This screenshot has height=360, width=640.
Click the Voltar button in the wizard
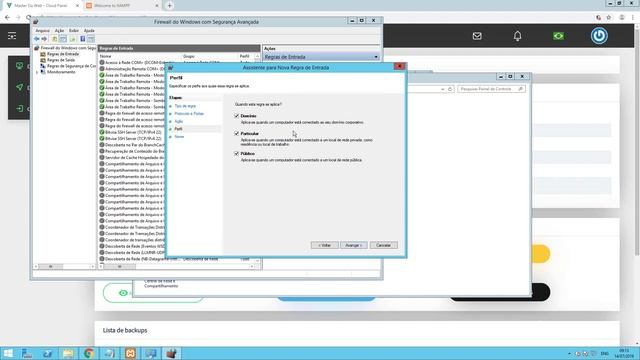324,245
